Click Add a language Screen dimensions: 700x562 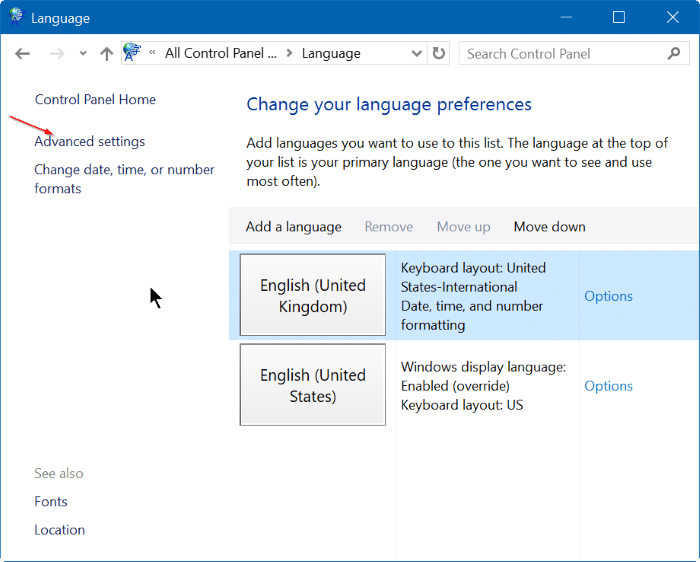[x=293, y=227]
